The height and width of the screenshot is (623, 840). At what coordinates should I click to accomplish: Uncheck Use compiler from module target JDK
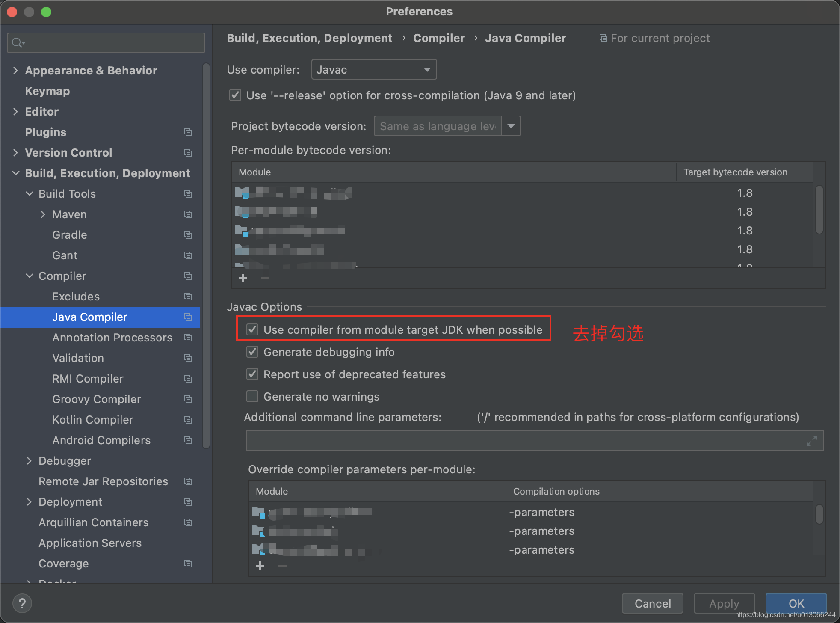(x=252, y=329)
